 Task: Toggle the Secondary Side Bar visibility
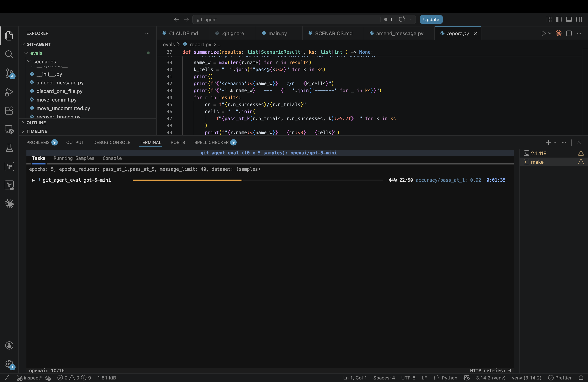coord(579,19)
